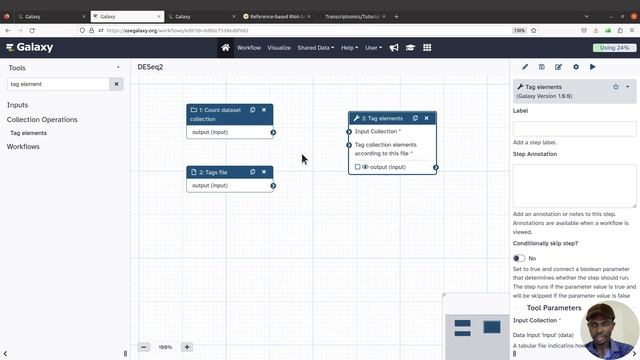This screenshot has width=640, height=360.
Task: Open the Visualize menu
Action: coord(279,48)
